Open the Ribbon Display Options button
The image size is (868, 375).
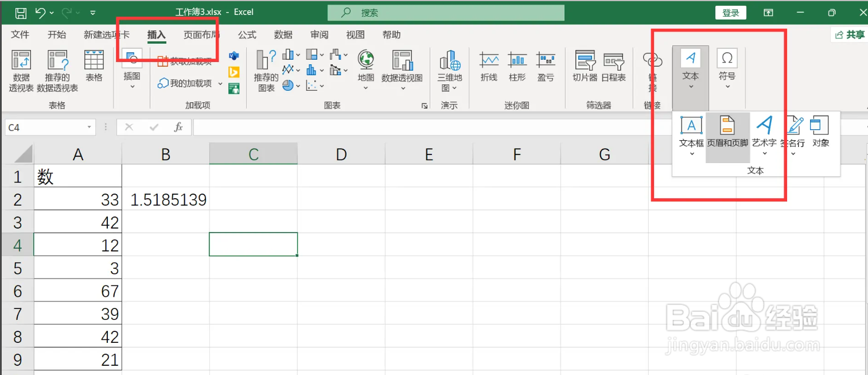point(768,13)
